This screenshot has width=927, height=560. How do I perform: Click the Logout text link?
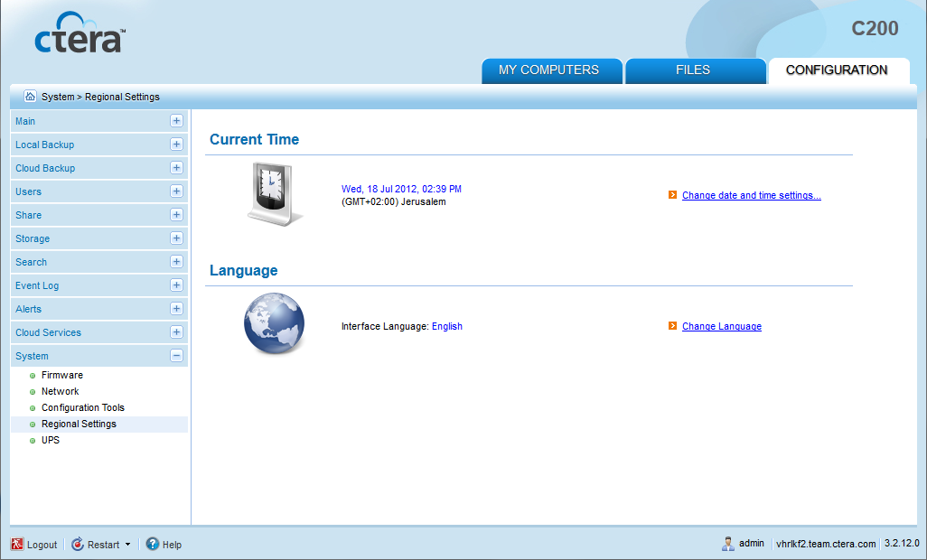pos(42,545)
